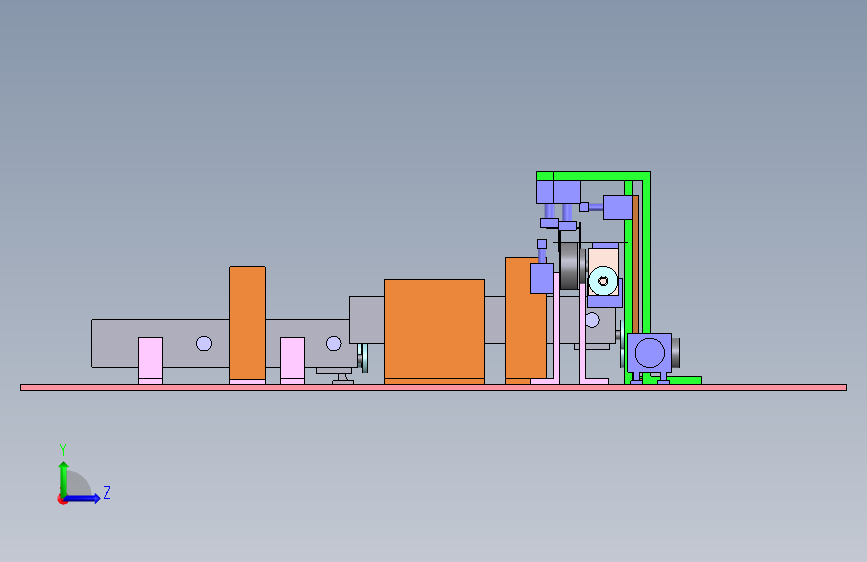867x562 pixels.
Task: Select the blue block attached to the brown strip
Action: pos(618,207)
